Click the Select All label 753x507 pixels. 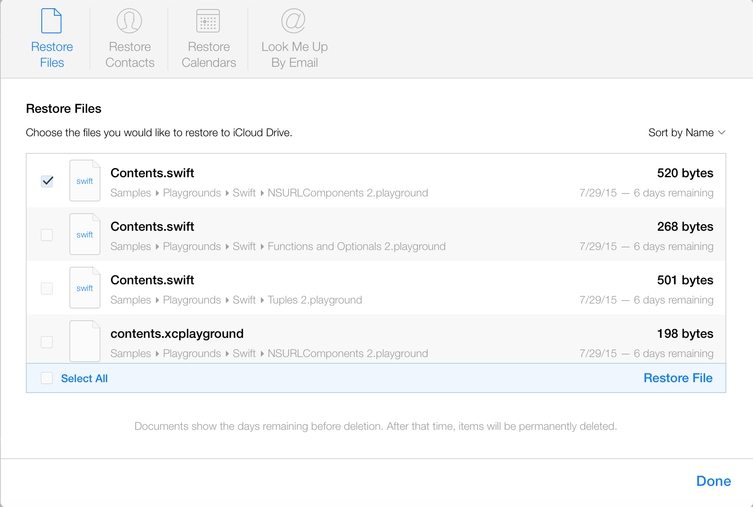[x=84, y=378]
